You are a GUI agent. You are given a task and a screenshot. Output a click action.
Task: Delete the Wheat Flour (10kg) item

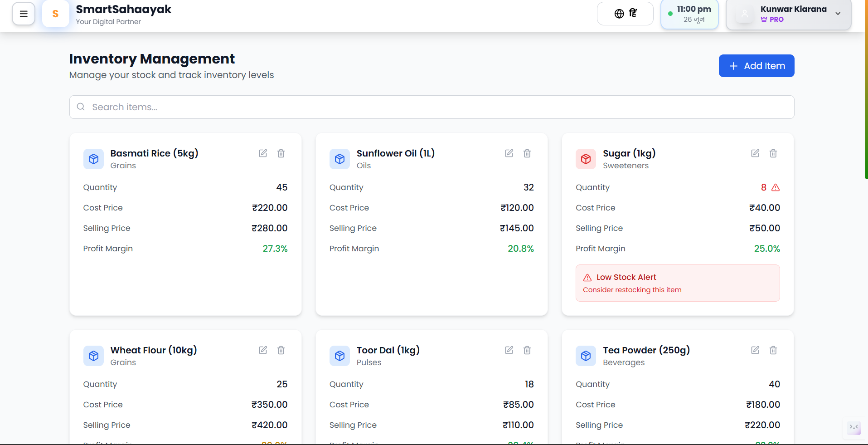click(281, 350)
